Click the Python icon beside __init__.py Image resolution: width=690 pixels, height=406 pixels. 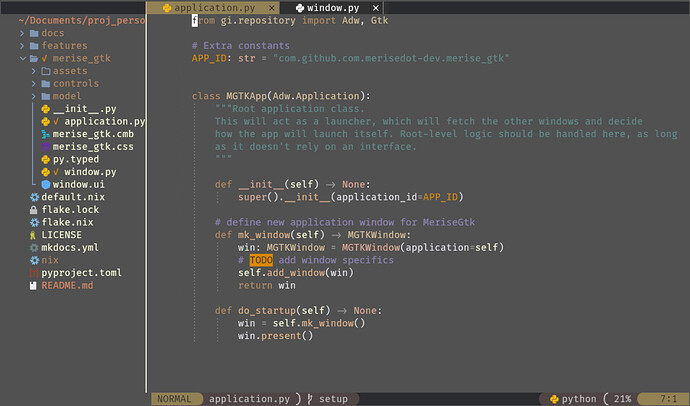[x=45, y=109]
